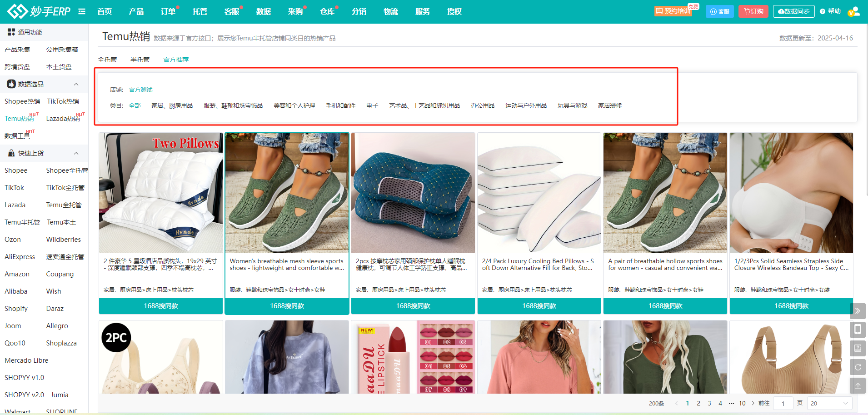
Task: Filter by 办公用品 category
Action: pyautogui.click(x=483, y=105)
